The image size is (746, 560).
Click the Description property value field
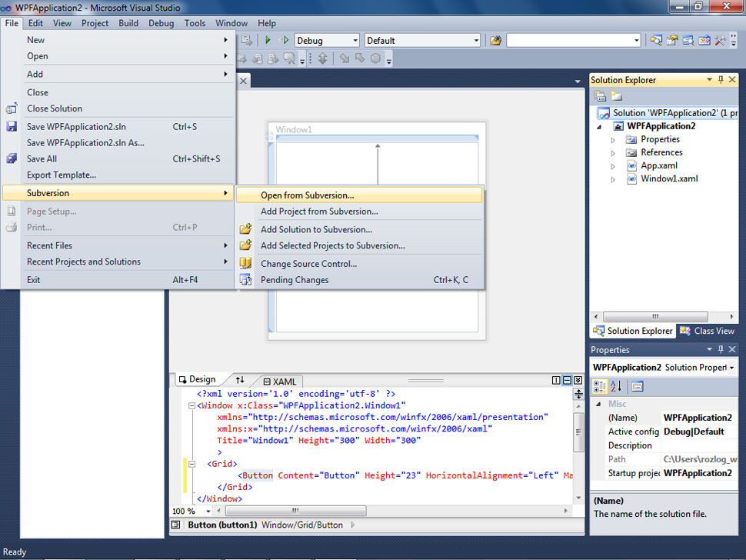tap(699, 445)
